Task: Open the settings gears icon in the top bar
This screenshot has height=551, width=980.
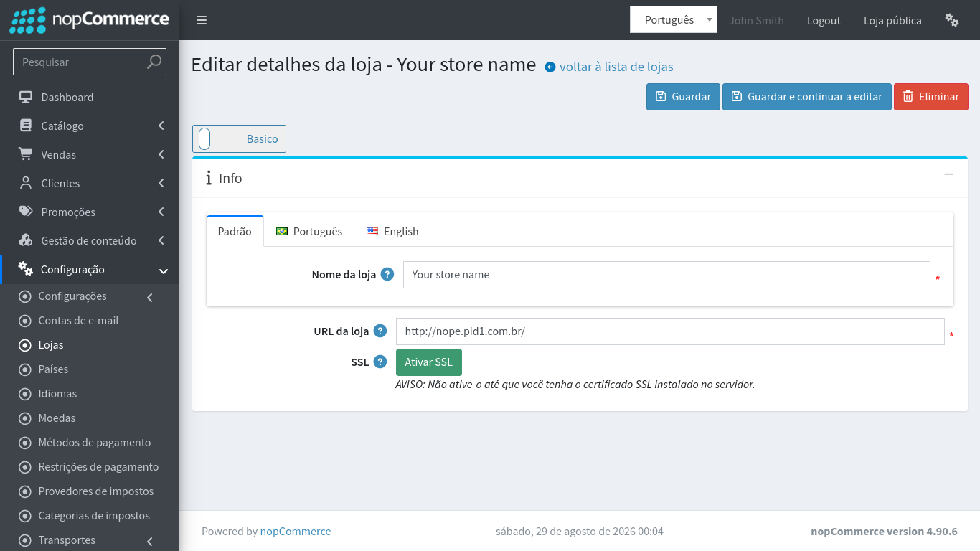Action: pos(952,20)
